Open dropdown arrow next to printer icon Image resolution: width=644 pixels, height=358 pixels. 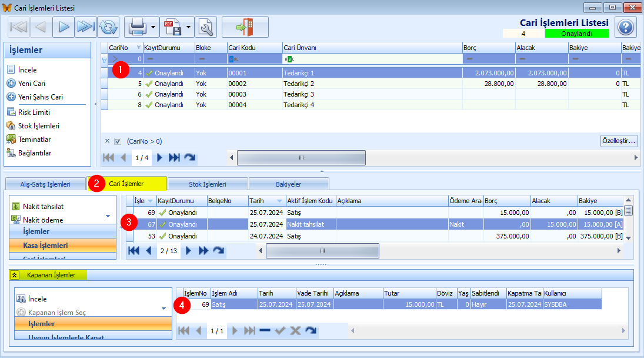coord(153,27)
